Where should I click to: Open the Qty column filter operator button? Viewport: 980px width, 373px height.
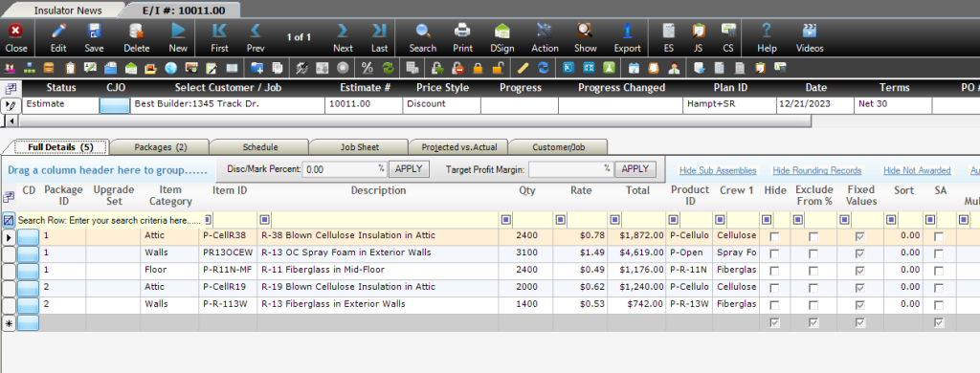[506, 219]
